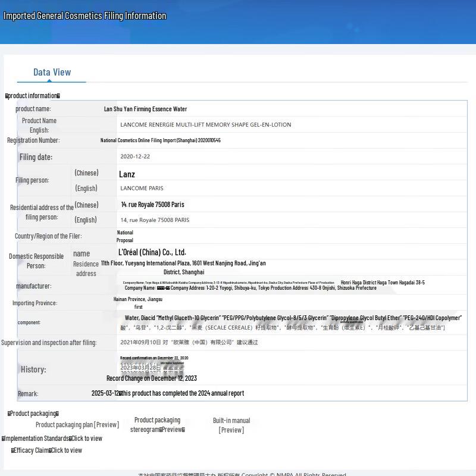This screenshot has width=476, height=476.
Task: Open the Product packaging plan preview
Action: pyautogui.click(x=77, y=425)
